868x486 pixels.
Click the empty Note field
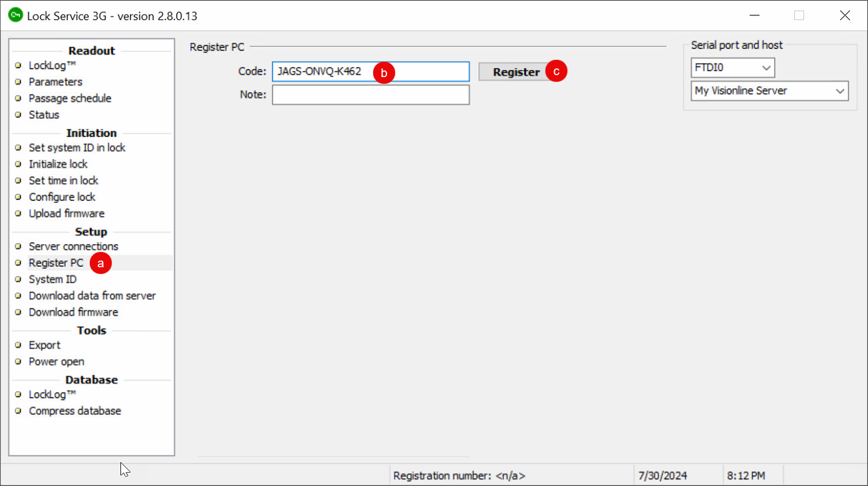pos(370,94)
